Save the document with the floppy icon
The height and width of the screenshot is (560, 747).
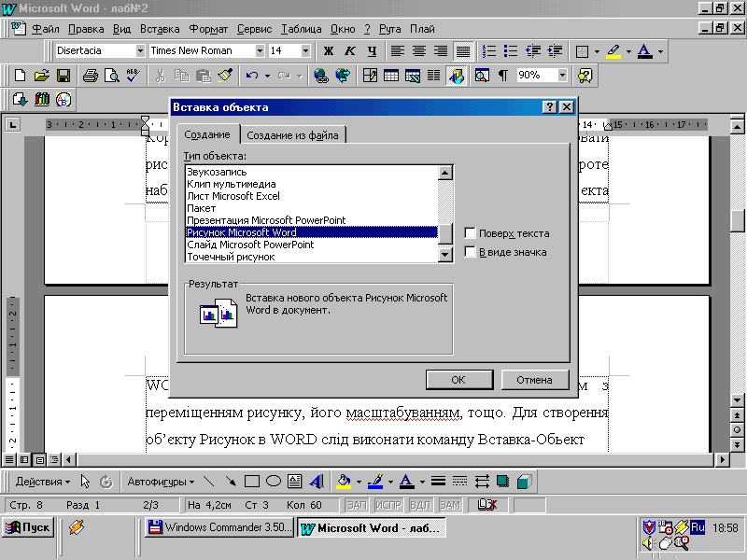click(63, 76)
